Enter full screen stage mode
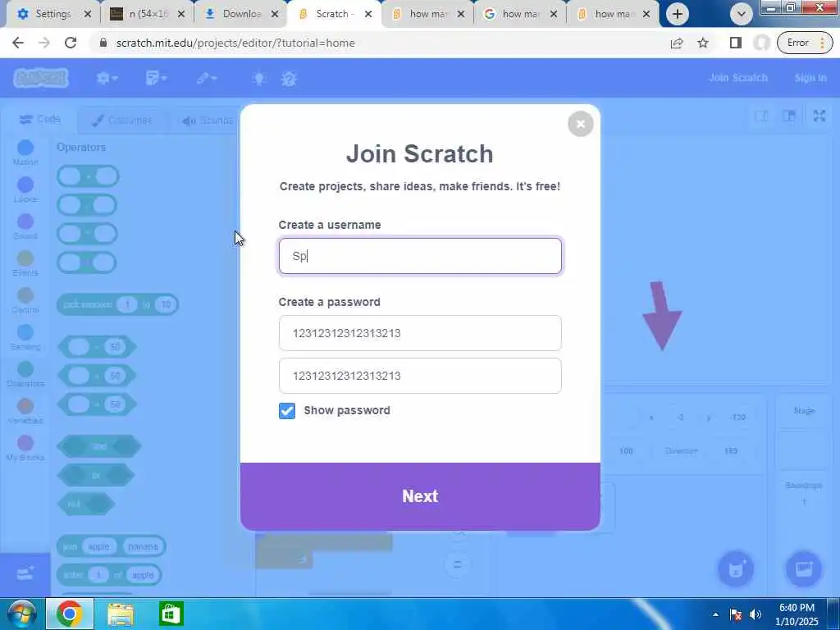This screenshot has height=630, width=840. click(x=819, y=116)
